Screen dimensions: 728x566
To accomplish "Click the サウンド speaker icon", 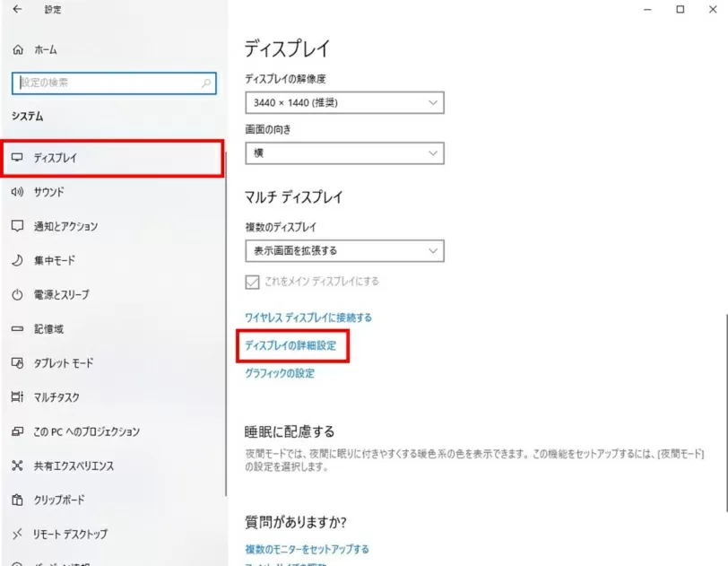I will click(x=17, y=191).
